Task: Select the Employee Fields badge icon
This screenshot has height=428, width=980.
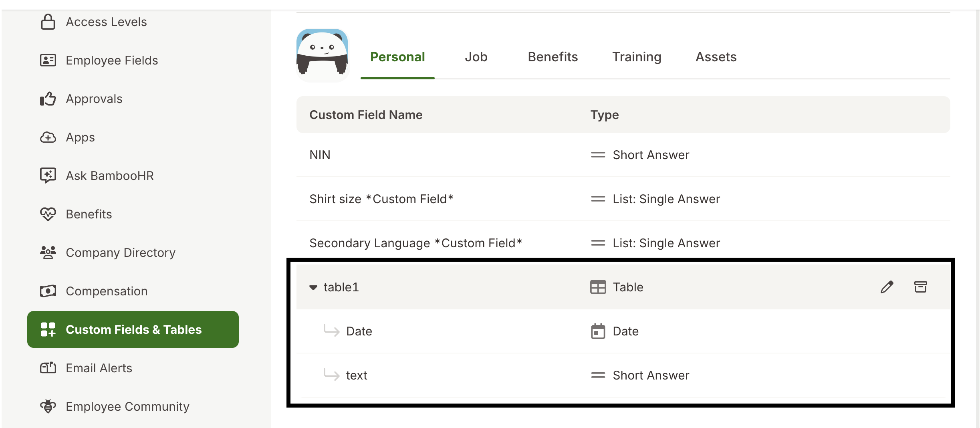Action: coord(48,61)
